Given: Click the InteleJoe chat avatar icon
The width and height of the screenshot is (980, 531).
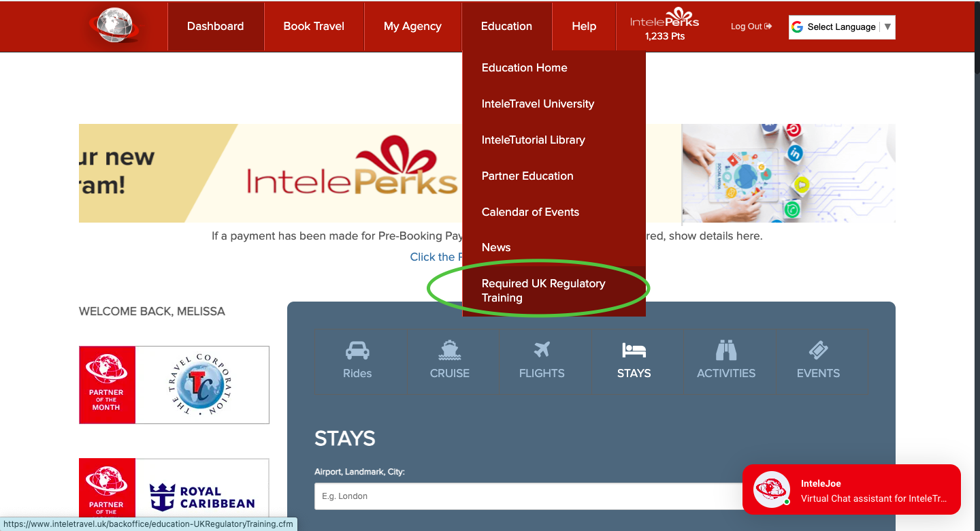Looking at the screenshot, I should tap(772, 489).
